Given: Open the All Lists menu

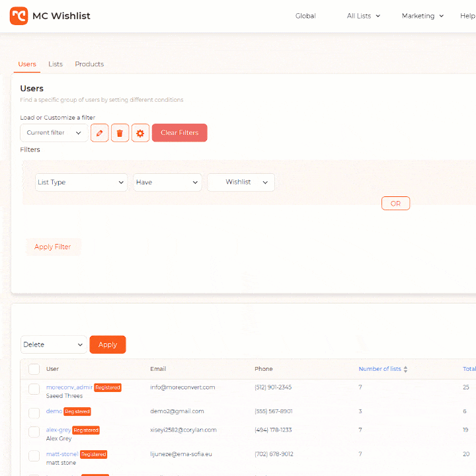Looking at the screenshot, I should coord(364,16).
